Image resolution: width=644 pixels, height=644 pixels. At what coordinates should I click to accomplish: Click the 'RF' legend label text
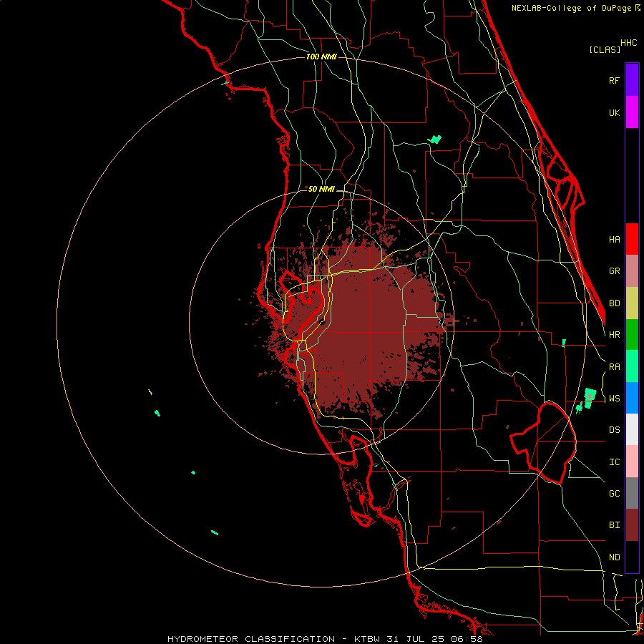614,80
